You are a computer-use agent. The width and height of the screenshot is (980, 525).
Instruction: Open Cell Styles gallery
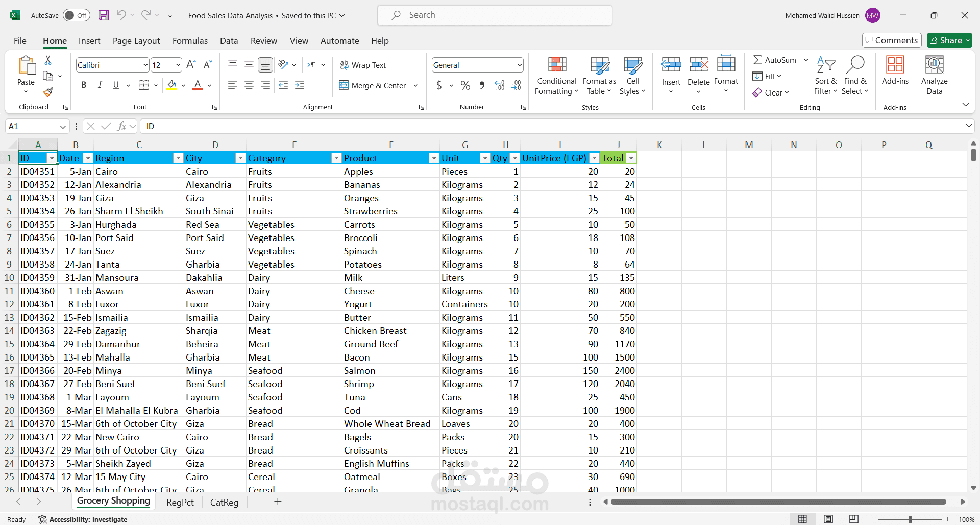[x=633, y=76]
